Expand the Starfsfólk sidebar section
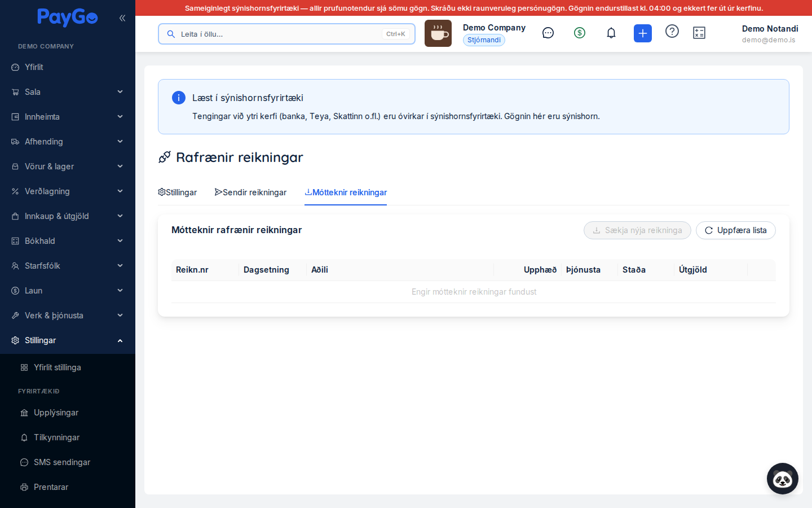This screenshot has width=812, height=508. tap(68, 266)
